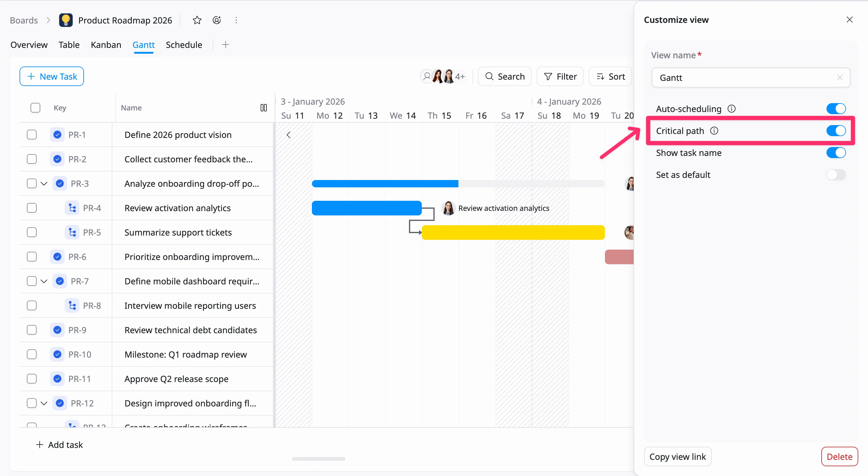The height and width of the screenshot is (476, 868).
Task: Click the columns layout icon in Name header
Action: point(263,108)
